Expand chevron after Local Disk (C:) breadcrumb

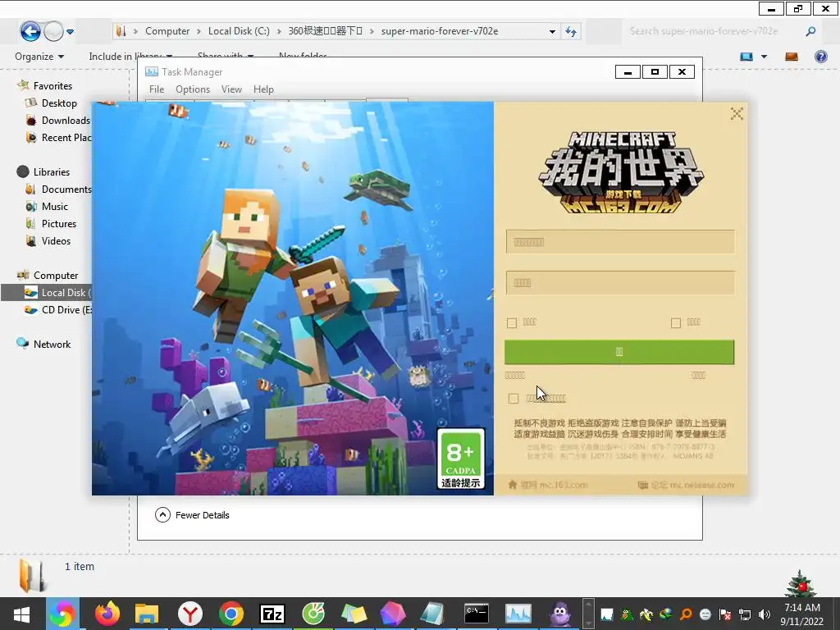coord(279,31)
